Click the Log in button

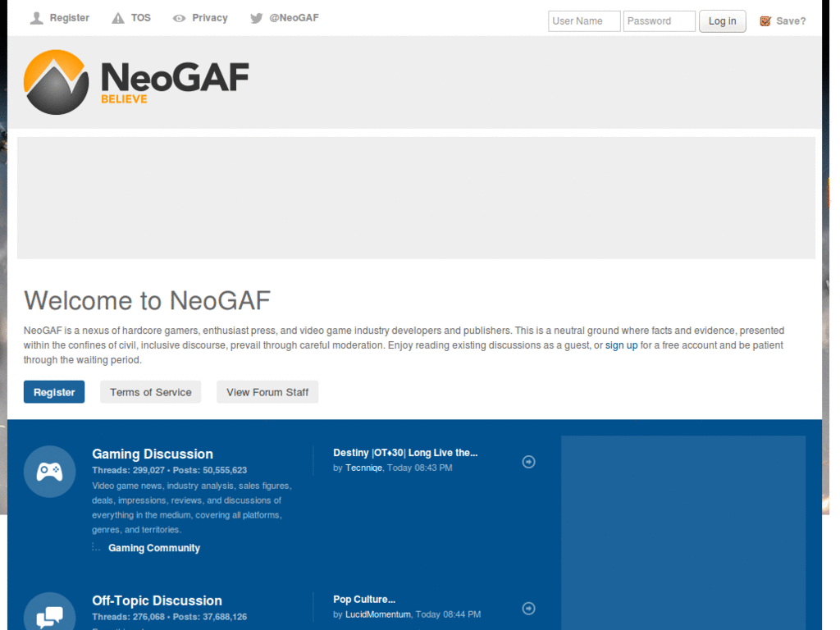pyautogui.click(x=722, y=21)
